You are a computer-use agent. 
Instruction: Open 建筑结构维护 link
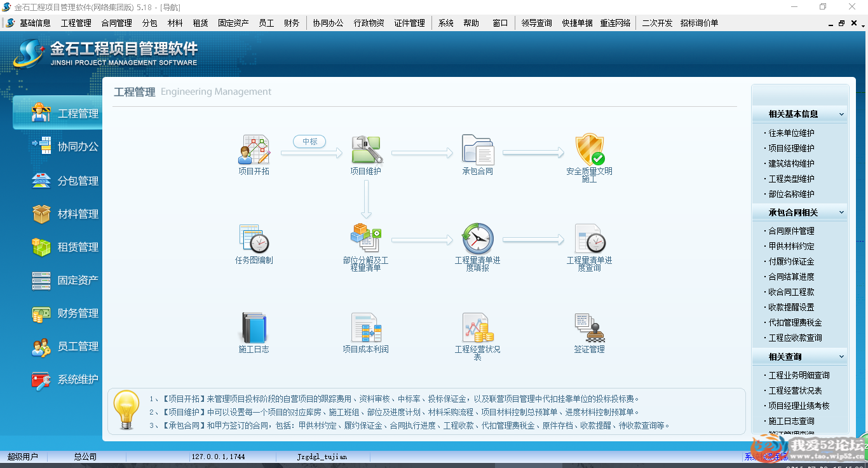click(792, 164)
